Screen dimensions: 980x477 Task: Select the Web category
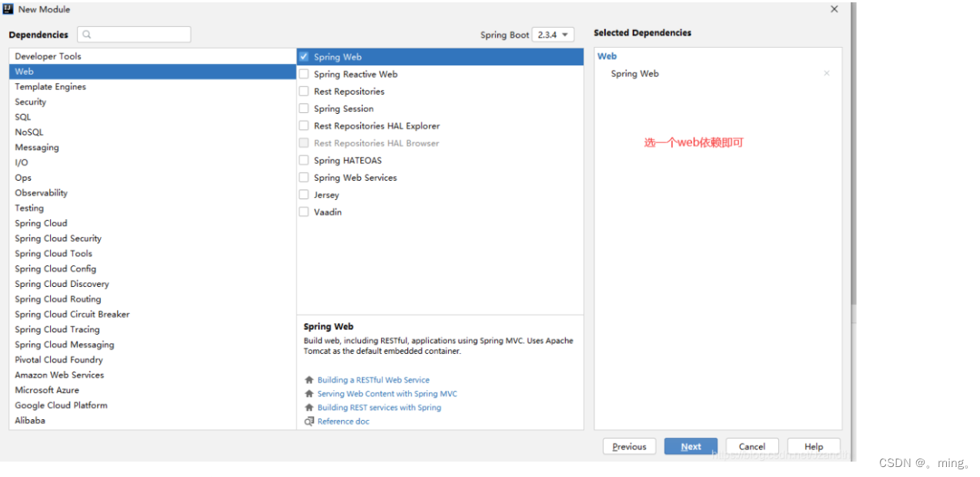pos(152,72)
